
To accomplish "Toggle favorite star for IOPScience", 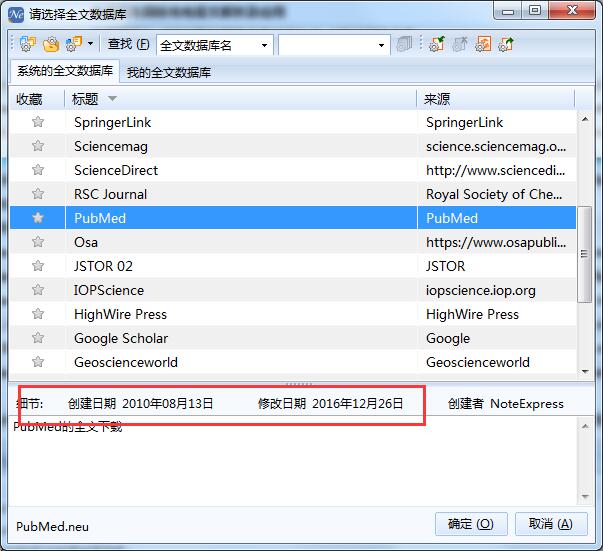I will (38, 290).
